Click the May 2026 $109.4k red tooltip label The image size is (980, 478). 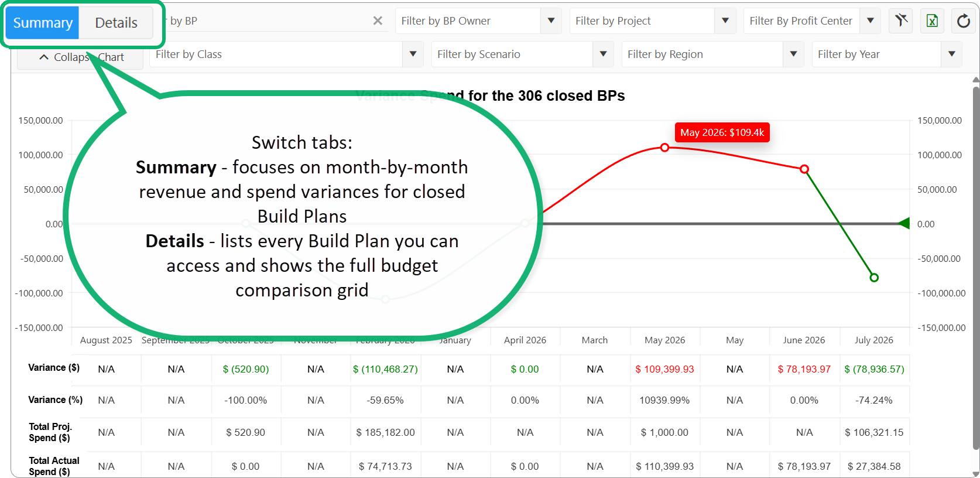click(x=722, y=132)
